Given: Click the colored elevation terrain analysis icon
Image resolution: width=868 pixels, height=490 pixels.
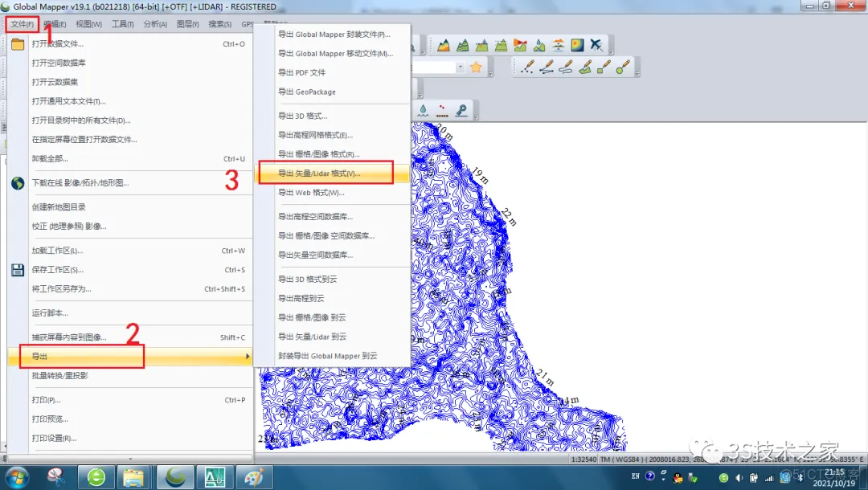Looking at the screenshot, I should (x=444, y=45).
